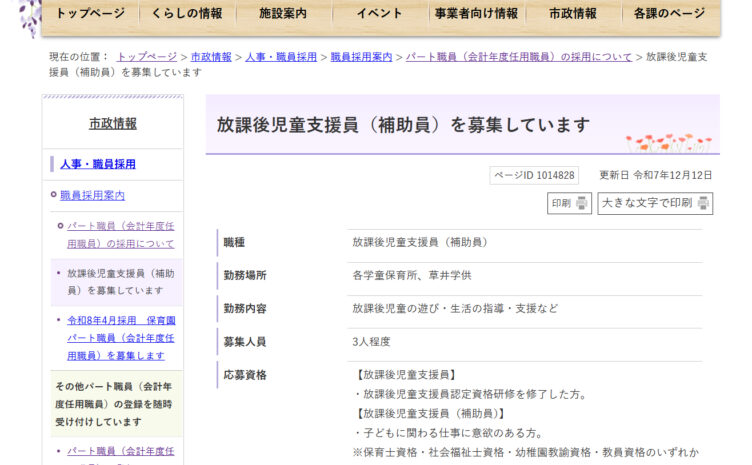The image size is (752, 465).
Task: Select sidebar item 放課後児童支援員（補助員）を募集しています
Action: (120, 281)
